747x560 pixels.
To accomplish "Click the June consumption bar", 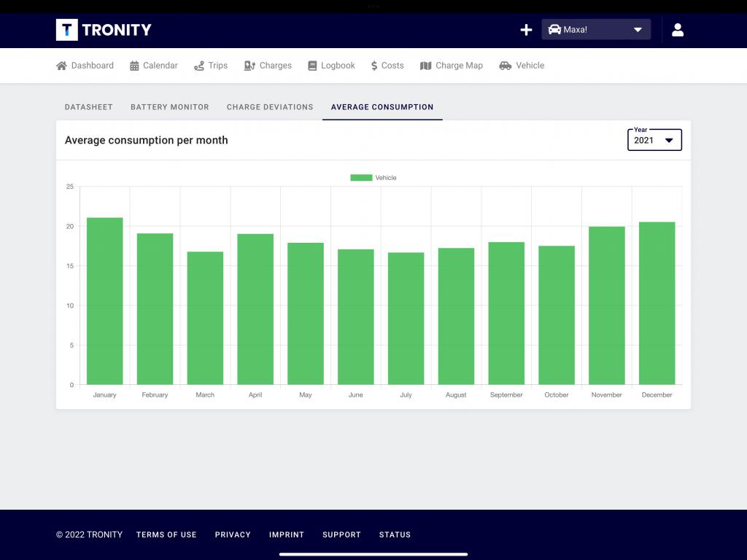I will click(x=356, y=317).
